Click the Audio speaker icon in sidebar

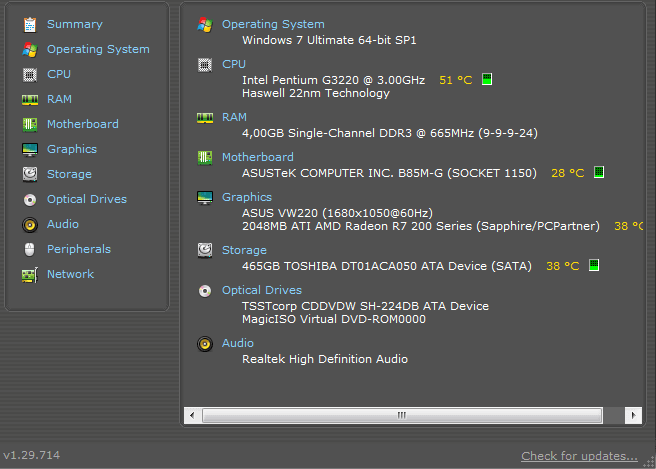coord(29,224)
